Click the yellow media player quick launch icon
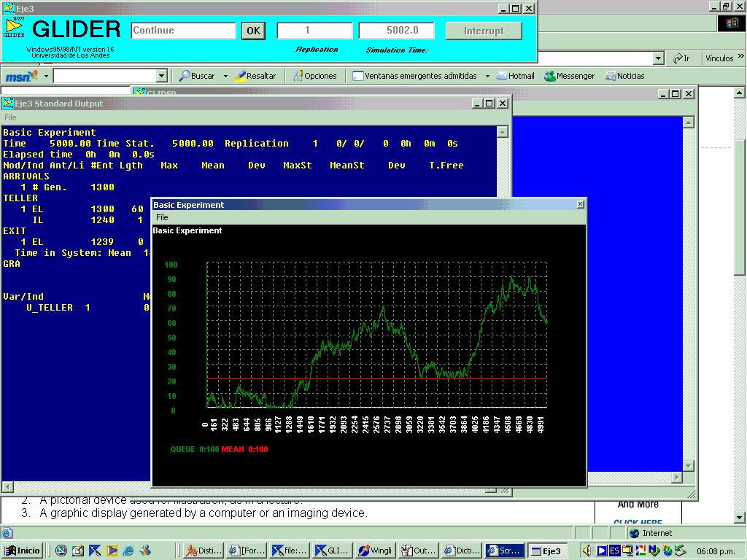Viewport: 747px width, 560px height. pos(112,551)
